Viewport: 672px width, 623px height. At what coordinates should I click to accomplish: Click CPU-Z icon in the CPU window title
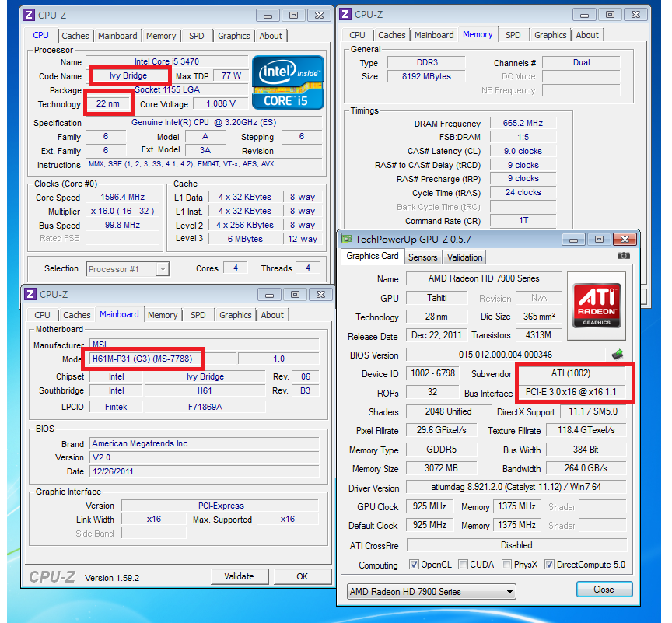(x=29, y=14)
